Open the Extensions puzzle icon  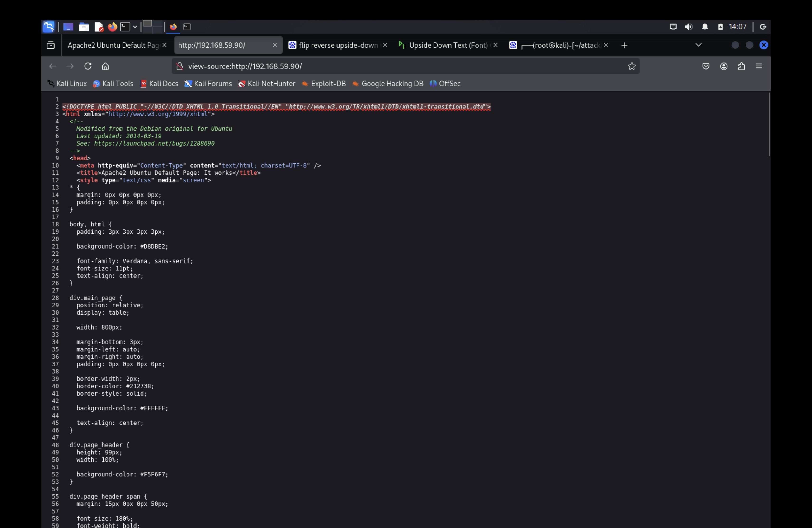coord(741,66)
